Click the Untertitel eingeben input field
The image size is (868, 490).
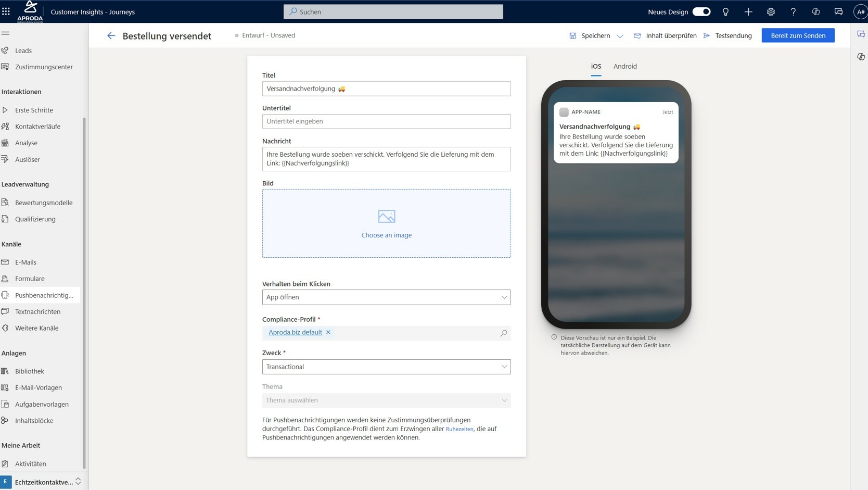(x=386, y=121)
